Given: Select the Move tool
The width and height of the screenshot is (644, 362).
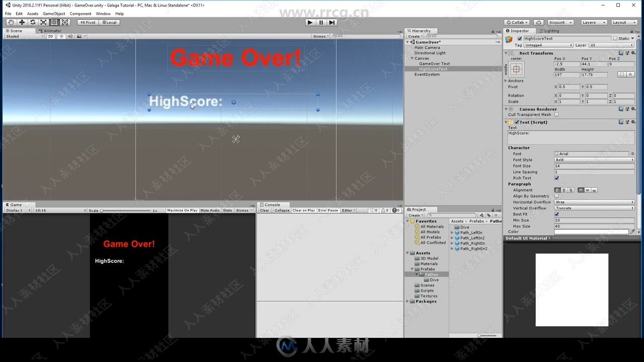Looking at the screenshot, I should pyautogui.click(x=22, y=22).
